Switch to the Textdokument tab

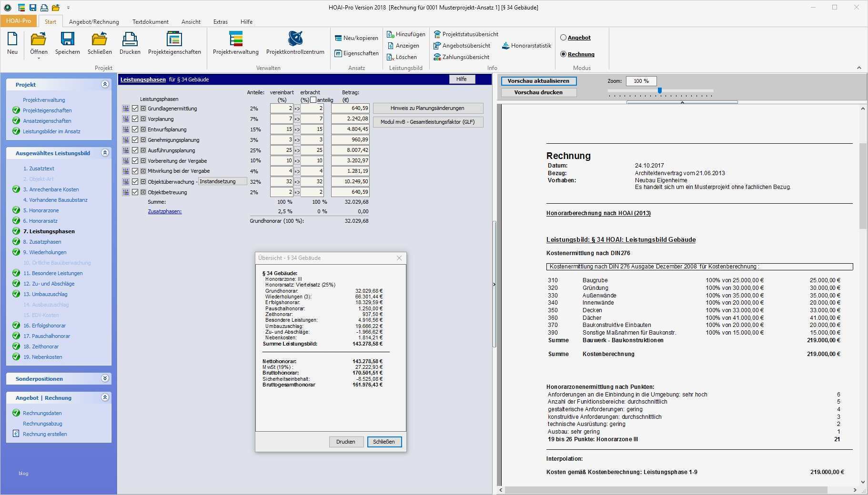click(x=151, y=21)
